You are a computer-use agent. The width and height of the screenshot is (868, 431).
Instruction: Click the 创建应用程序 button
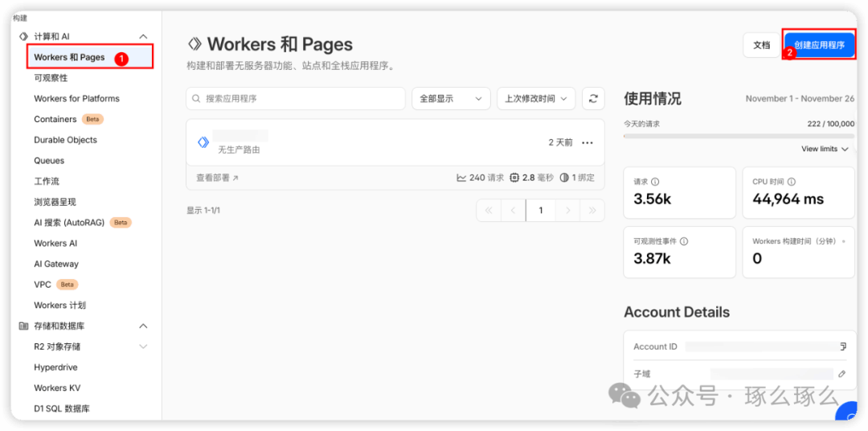pyautogui.click(x=819, y=45)
